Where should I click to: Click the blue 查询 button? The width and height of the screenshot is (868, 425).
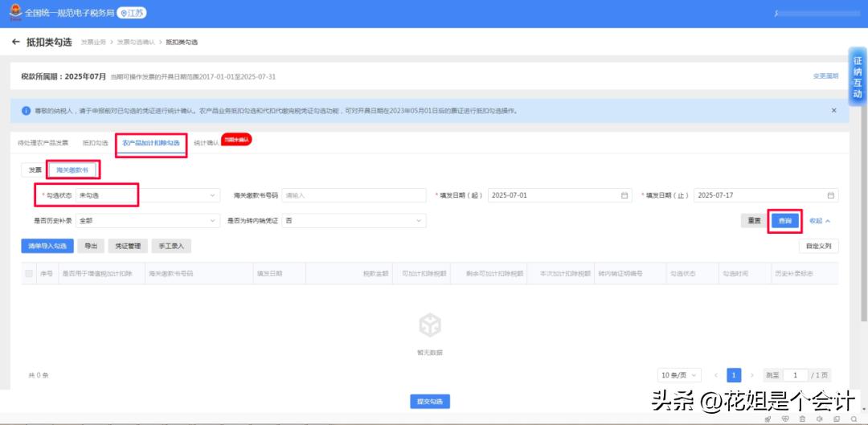click(785, 220)
